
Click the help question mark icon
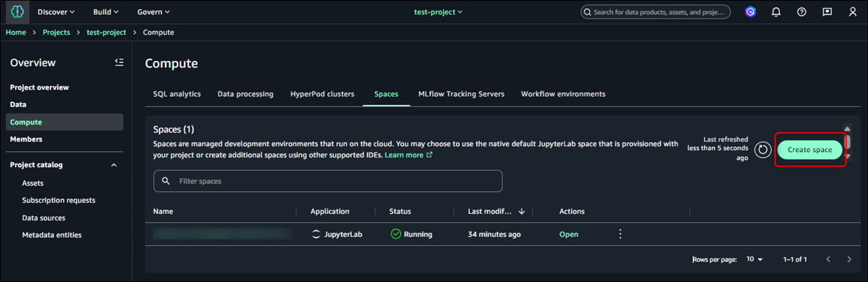(x=801, y=12)
